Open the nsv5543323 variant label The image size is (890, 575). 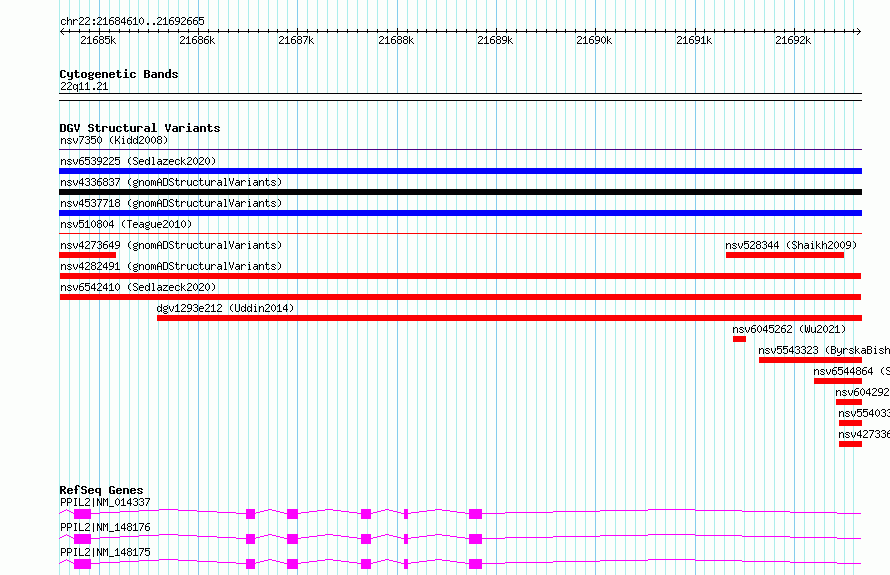pos(824,350)
